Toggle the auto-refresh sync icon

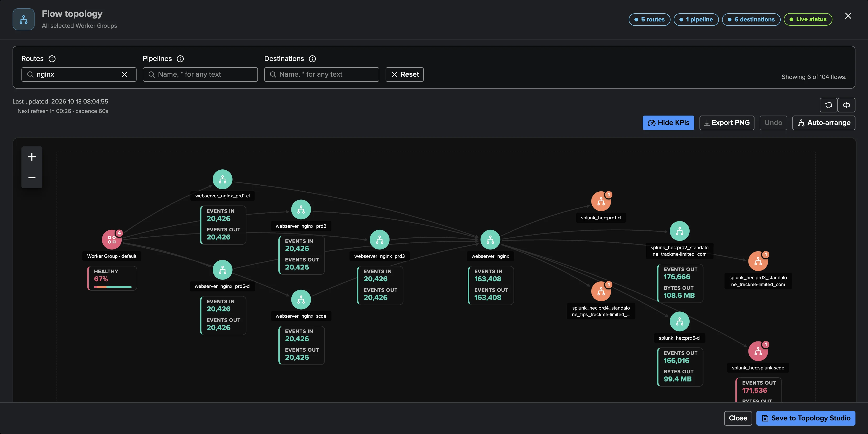tap(847, 105)
